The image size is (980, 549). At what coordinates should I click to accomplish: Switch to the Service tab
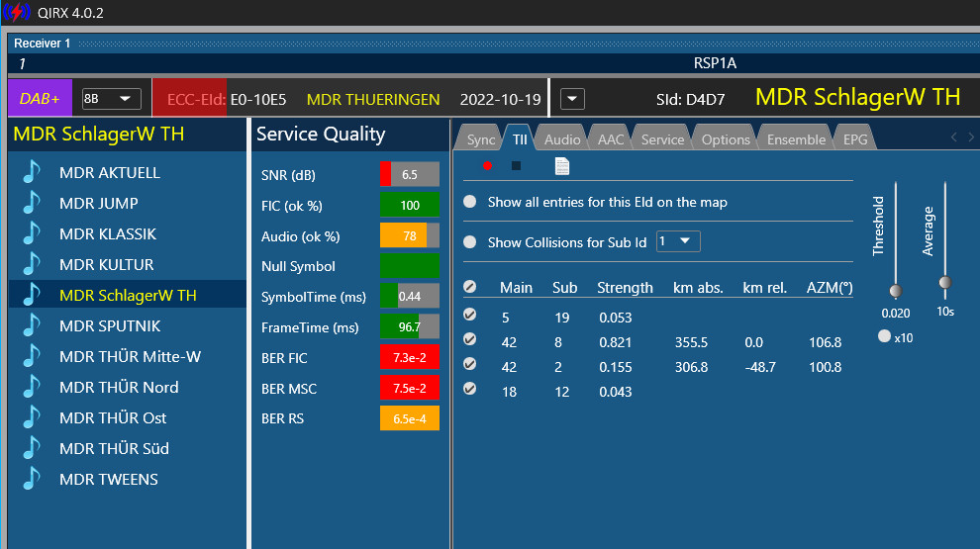662,139
